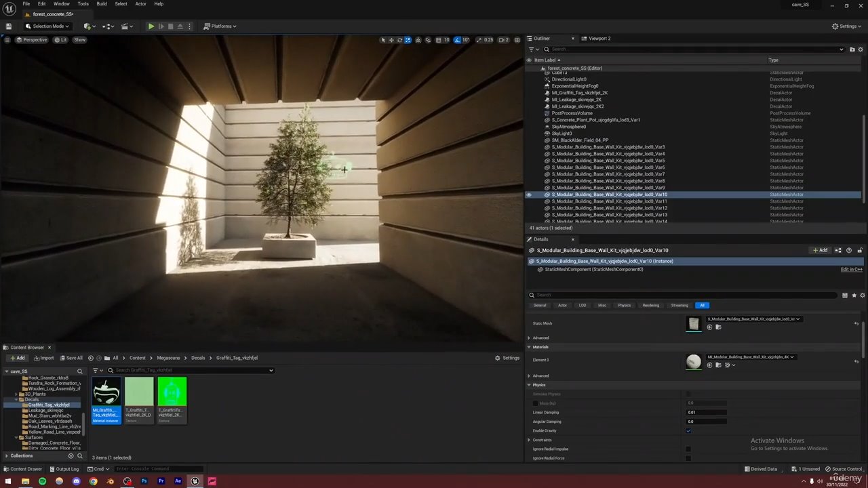Open Blueprint/Add Script icon in Details header
The image size is (868, 488).
point(838,250)
